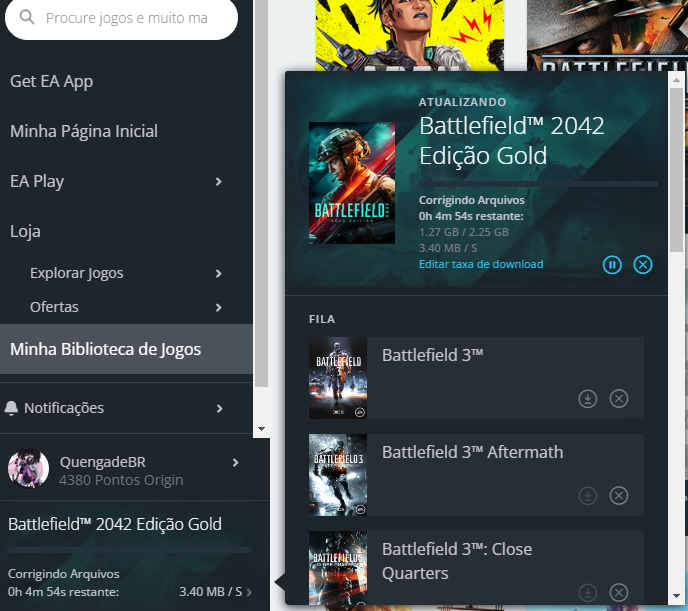Click the Battlefield 3™ Aftermath queue title

coord(473,452)
